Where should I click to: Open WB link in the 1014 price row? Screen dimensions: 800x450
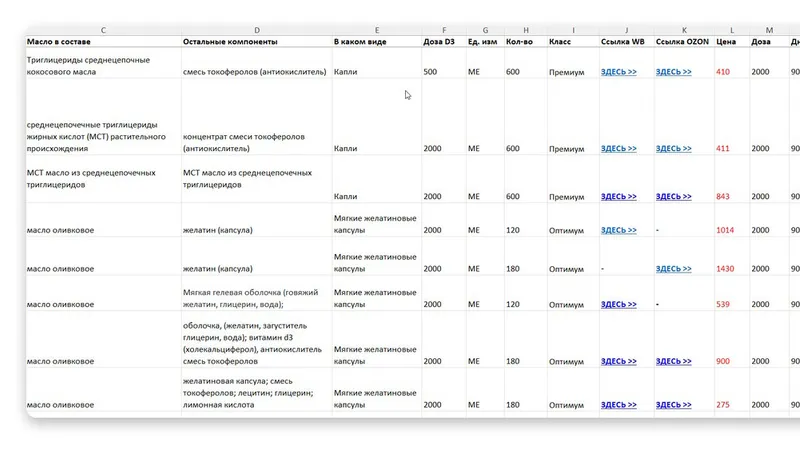[618, 230]
